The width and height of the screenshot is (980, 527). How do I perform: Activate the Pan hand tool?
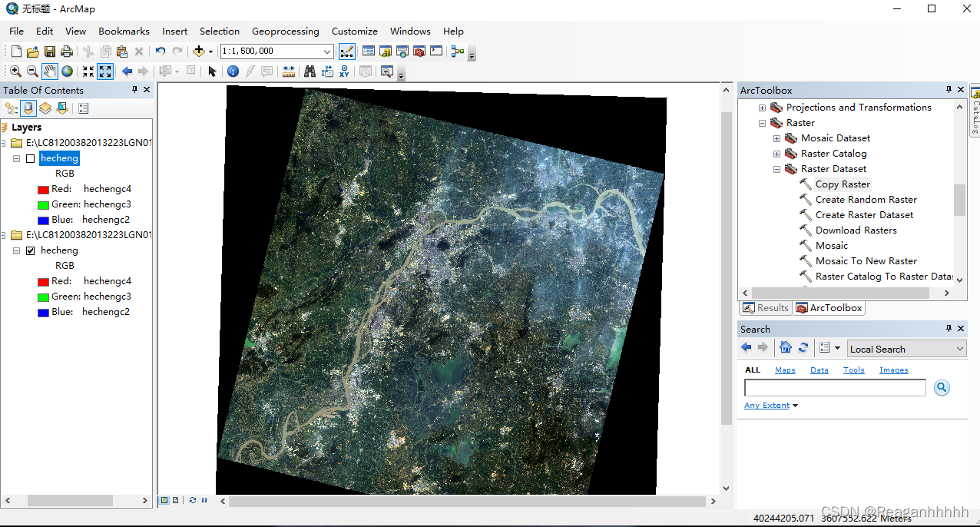[x=50, y=71]
